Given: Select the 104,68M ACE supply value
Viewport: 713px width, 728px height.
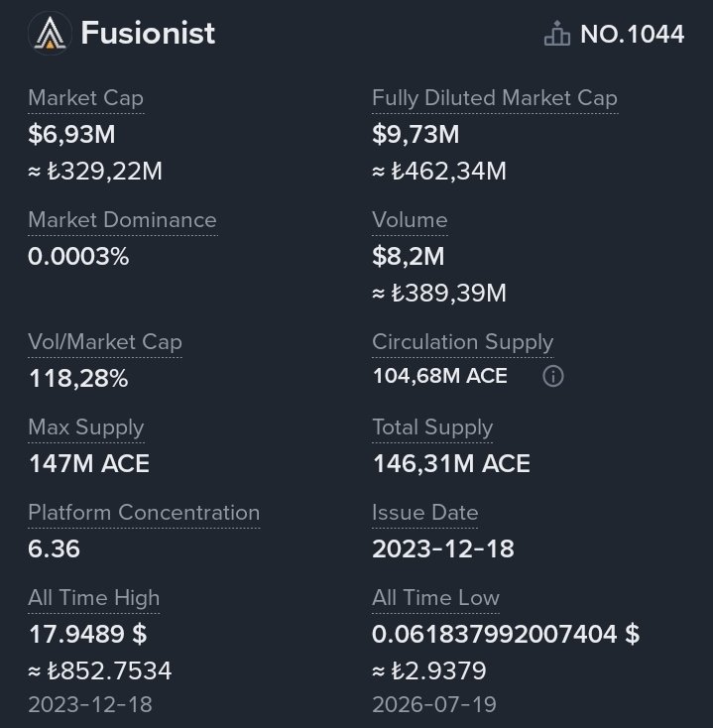Looking at the screenshot, I should 440,376.
